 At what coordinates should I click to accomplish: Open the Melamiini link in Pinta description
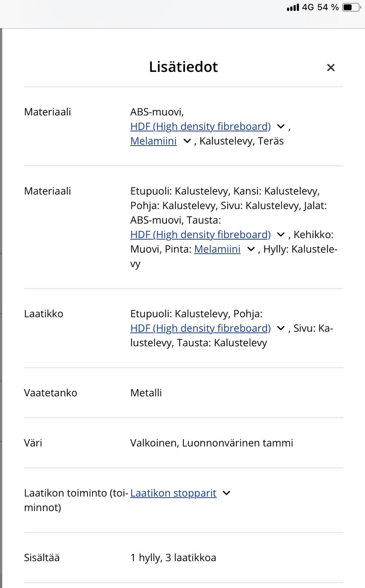(x=217, y=249)
